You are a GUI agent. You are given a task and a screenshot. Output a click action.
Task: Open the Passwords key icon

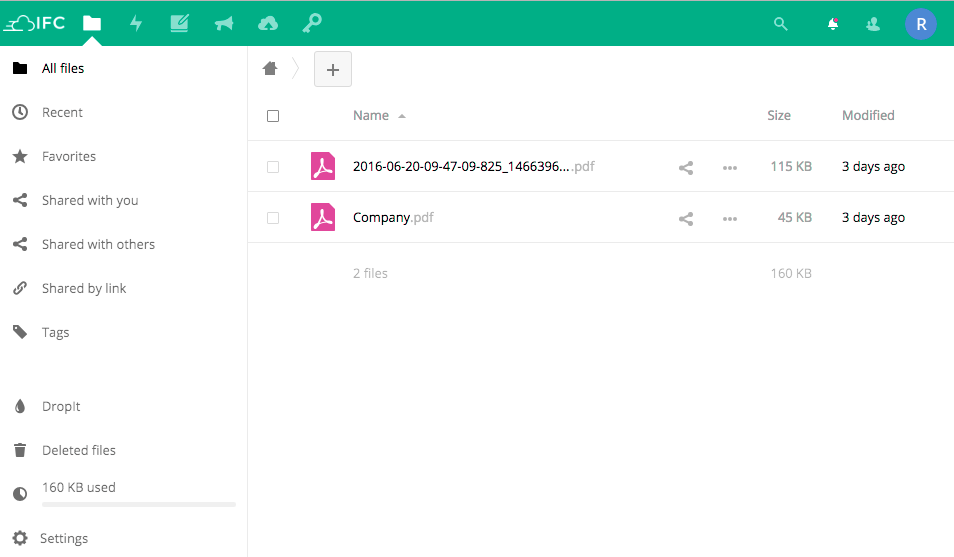click(x=312, y=23)
